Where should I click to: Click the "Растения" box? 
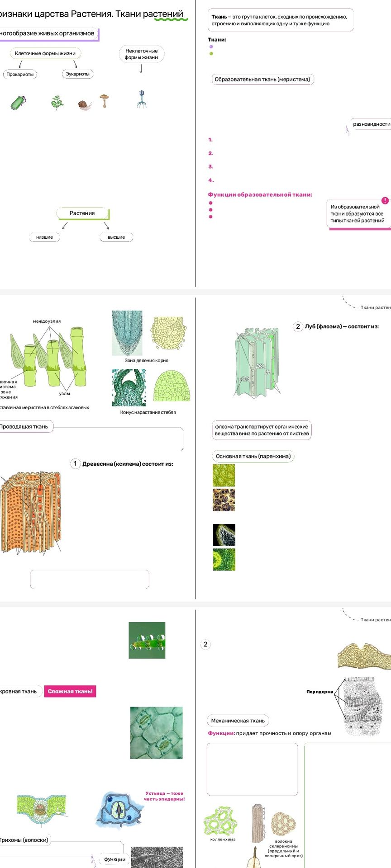82,213
